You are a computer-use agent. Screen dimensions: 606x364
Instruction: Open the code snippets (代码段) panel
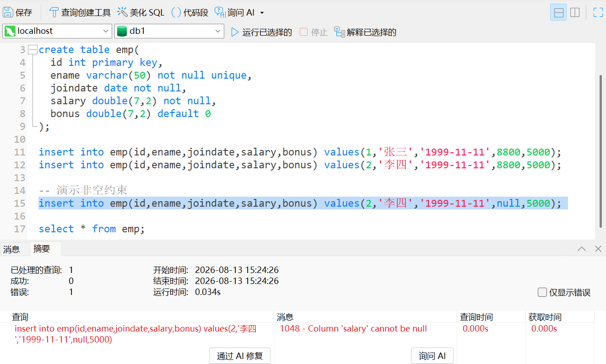pyautogui.click(x=190, y=12)
